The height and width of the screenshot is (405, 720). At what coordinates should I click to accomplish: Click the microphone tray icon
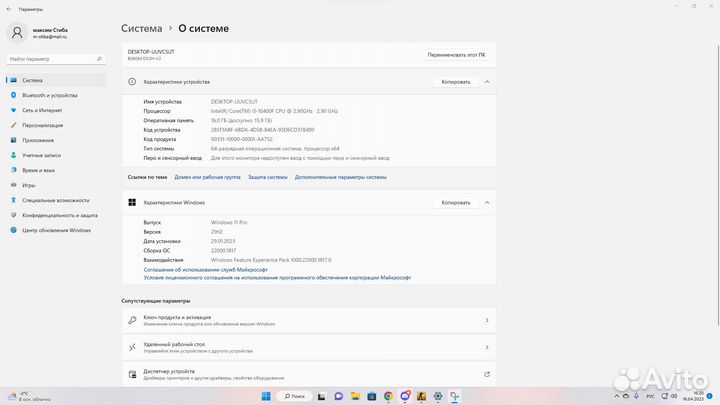click(x=636, y=396)
